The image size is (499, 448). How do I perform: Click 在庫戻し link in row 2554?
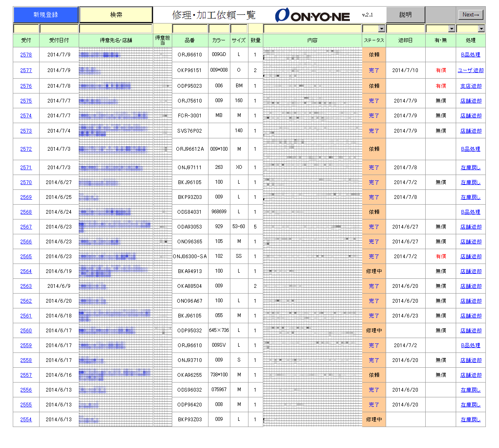click(x=471, y=420)
